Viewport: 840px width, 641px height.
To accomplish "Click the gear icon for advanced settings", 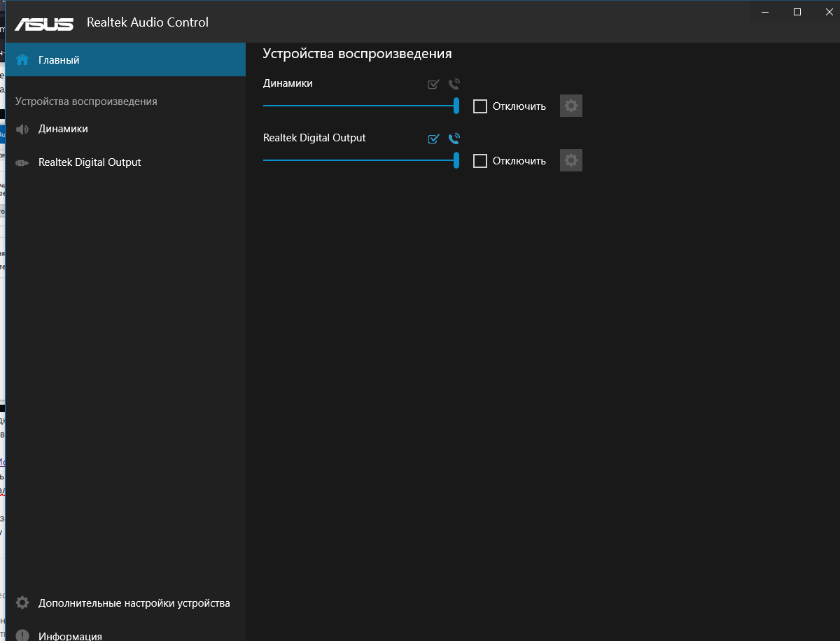I will click(22, 603).
